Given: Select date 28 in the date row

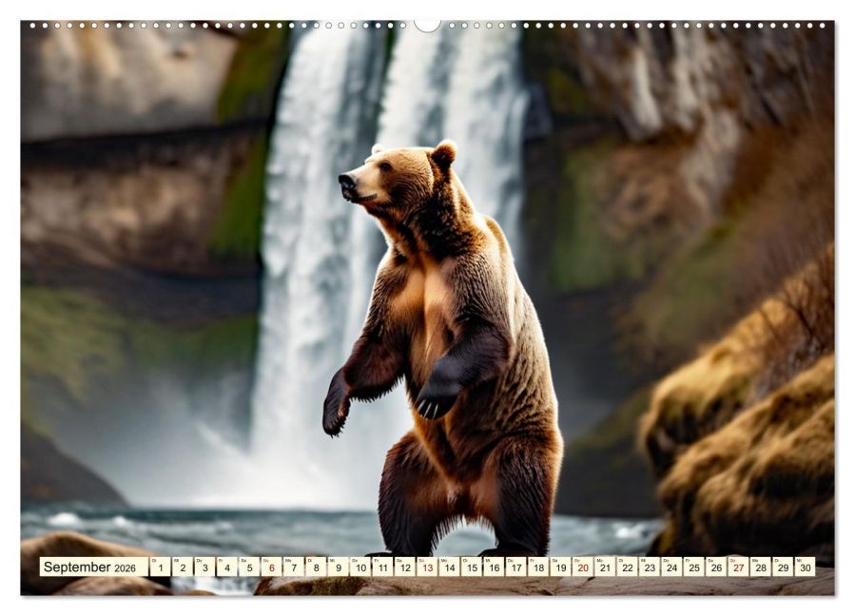Looking at the screenshot, I should 760,568.
